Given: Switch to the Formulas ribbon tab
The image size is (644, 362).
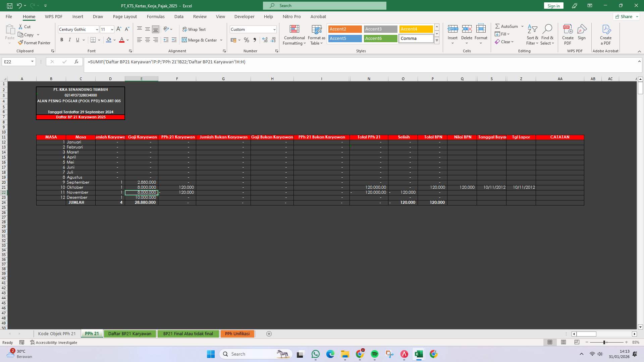Looking at the screenshot, I should point(156,16).
